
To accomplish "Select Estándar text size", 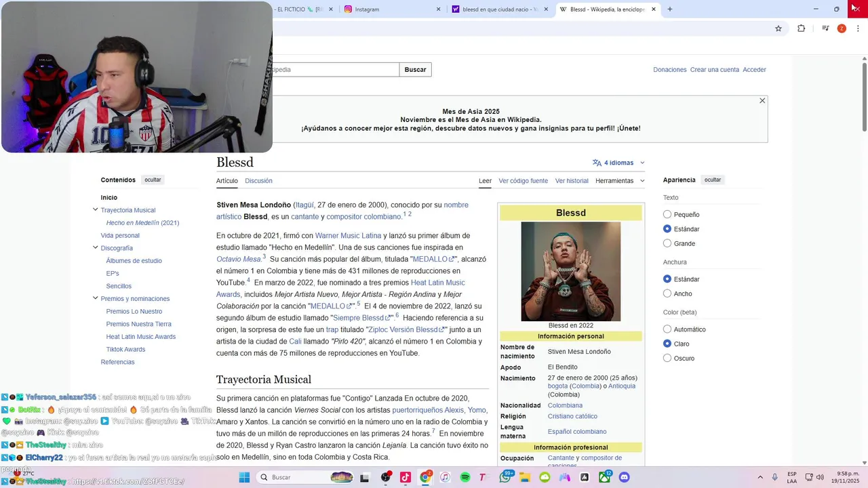I will coord(667,229).
